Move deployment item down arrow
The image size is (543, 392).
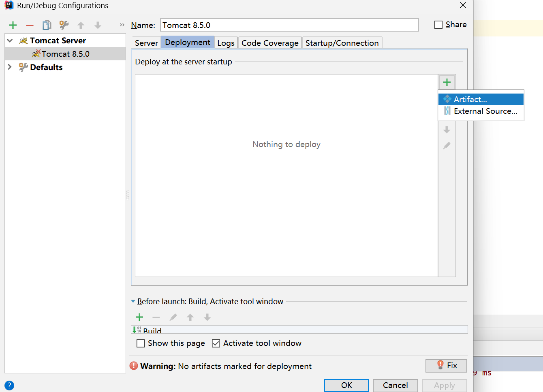click(x=447, y=130)
